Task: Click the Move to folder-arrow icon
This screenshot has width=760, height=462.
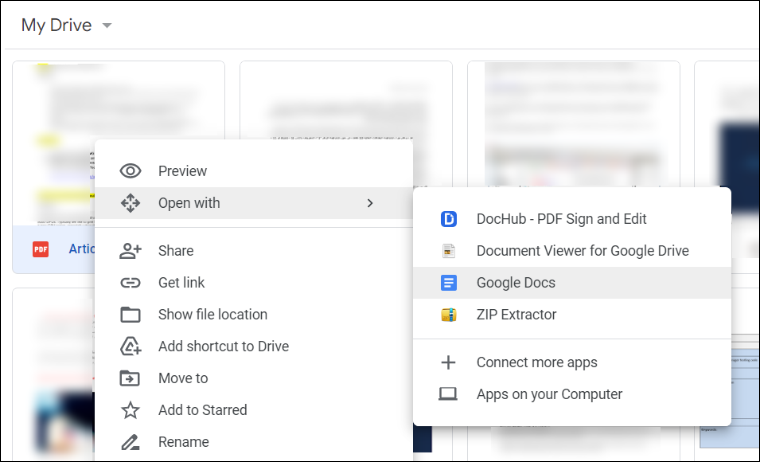Action: coord(130,378)
